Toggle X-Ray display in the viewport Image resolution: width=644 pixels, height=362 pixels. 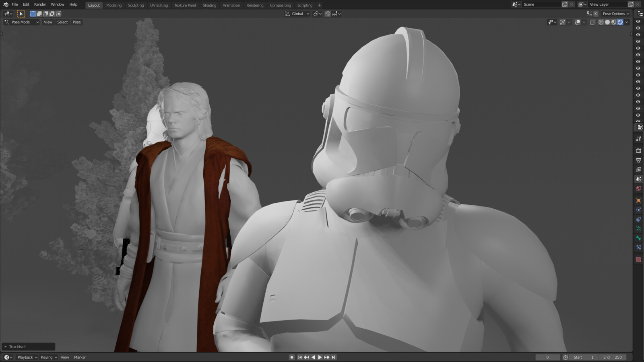click(592, 22)
